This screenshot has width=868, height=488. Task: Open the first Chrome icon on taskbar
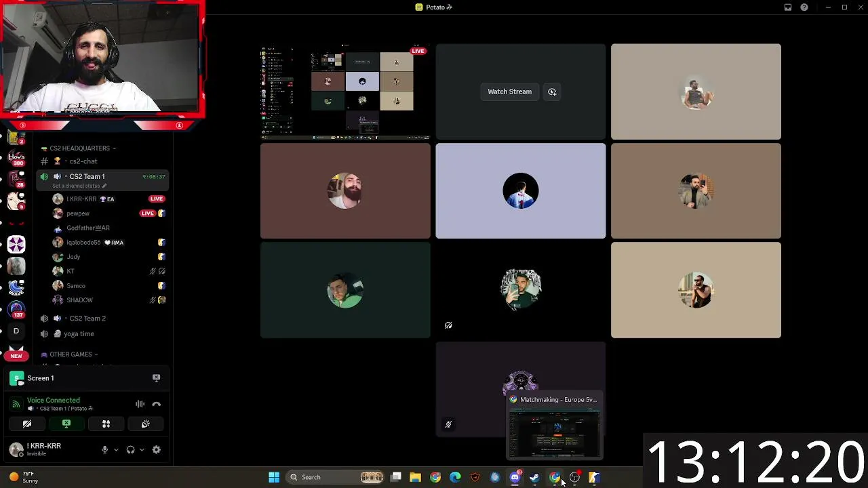coord(435,477)
